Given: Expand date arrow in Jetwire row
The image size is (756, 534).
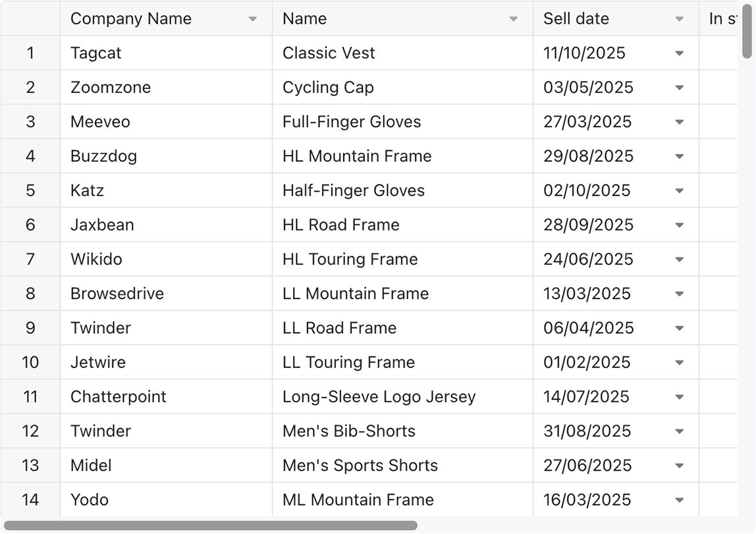Looking at the screenshot, I should [x=680, y=363].
